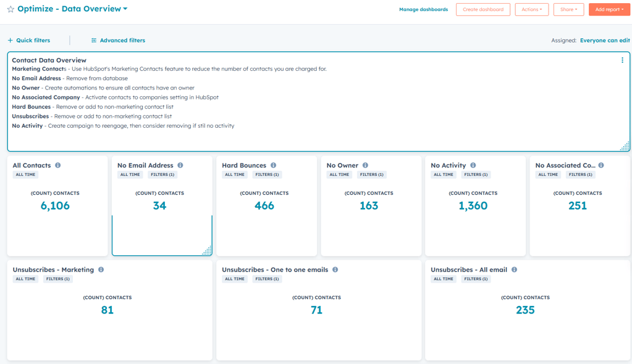Open the Manage dashboards link
The width and height of the screenshot is (632, 364).
point(423,10)
